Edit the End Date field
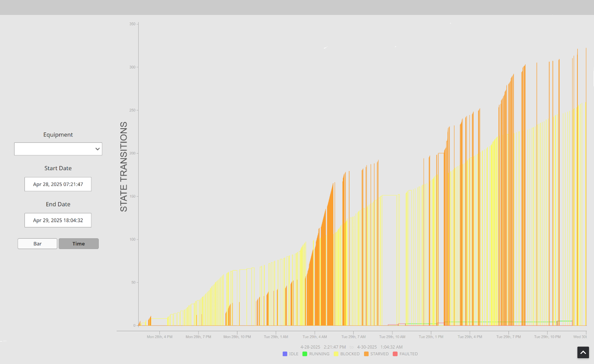Screen dimensions: 594x364 click(58, 220)
